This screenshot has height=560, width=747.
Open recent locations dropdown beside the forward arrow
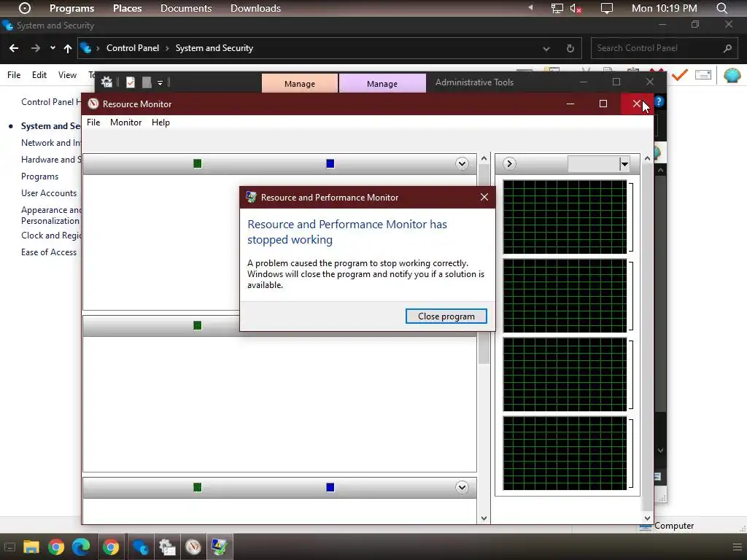coord(53,48)
